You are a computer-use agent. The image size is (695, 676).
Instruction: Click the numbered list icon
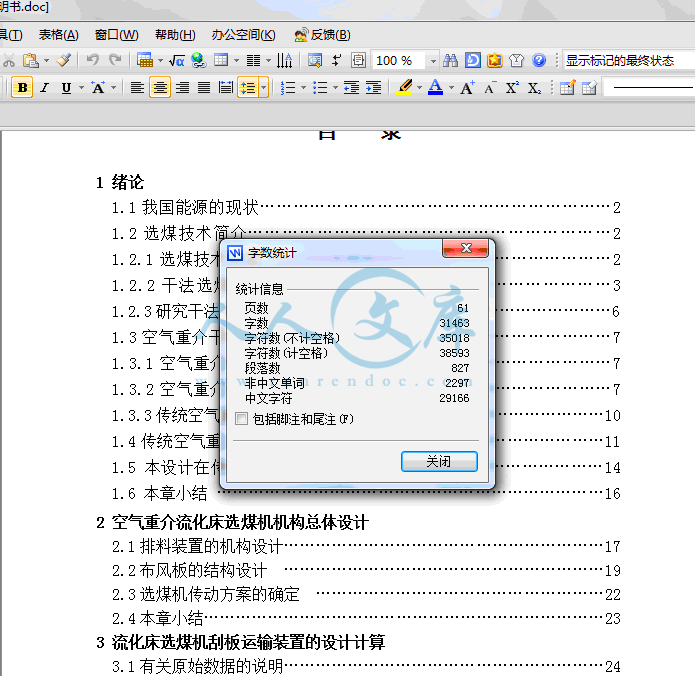tap(288, 88)
